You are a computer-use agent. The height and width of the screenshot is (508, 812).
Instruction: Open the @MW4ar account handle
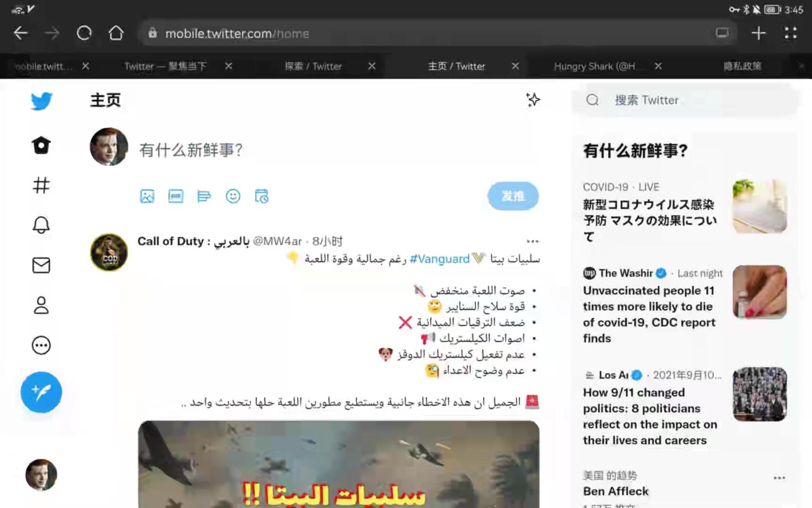pyautogui.click(x=277, y=241)
